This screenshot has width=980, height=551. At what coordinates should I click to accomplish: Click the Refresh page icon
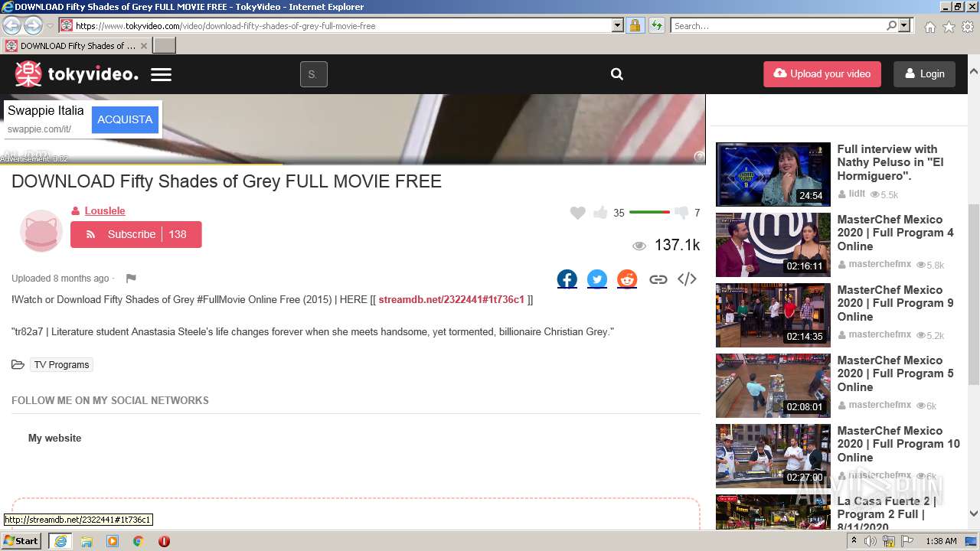coord(656,25)
